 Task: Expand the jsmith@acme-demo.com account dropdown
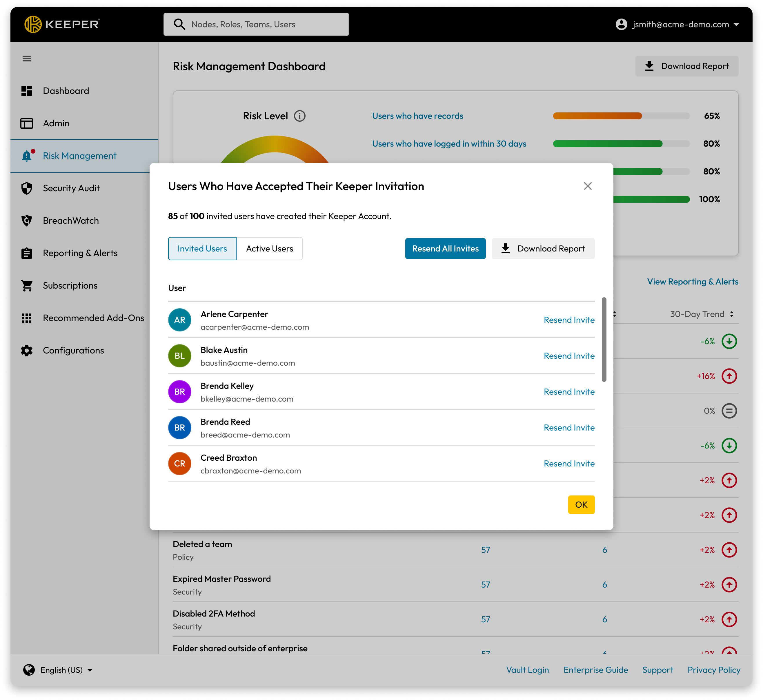click(736, 25)
